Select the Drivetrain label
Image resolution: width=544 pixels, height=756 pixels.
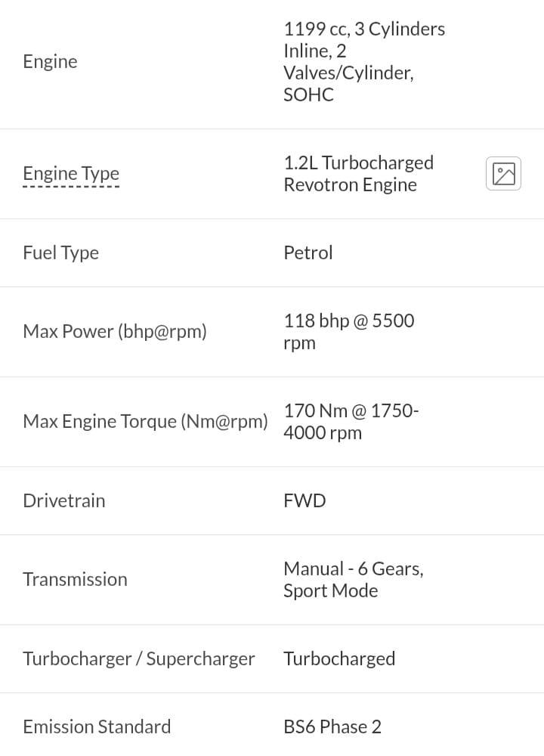pos(64,500)
